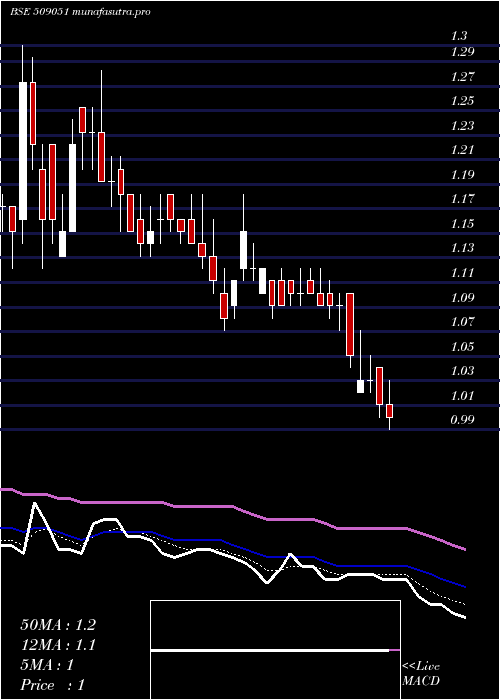Click the <<Live MACD label
The width and height of the screenshot is (500, 700).
click(421, 674)
